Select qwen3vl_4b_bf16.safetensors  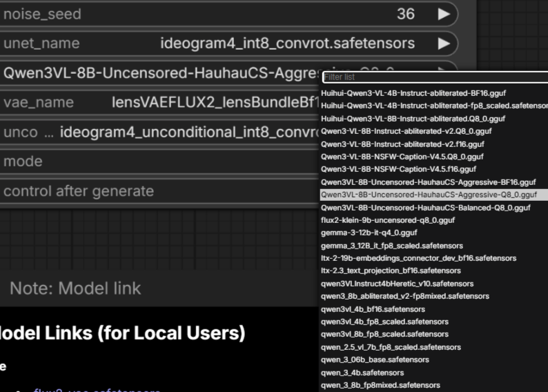[434, 310]
